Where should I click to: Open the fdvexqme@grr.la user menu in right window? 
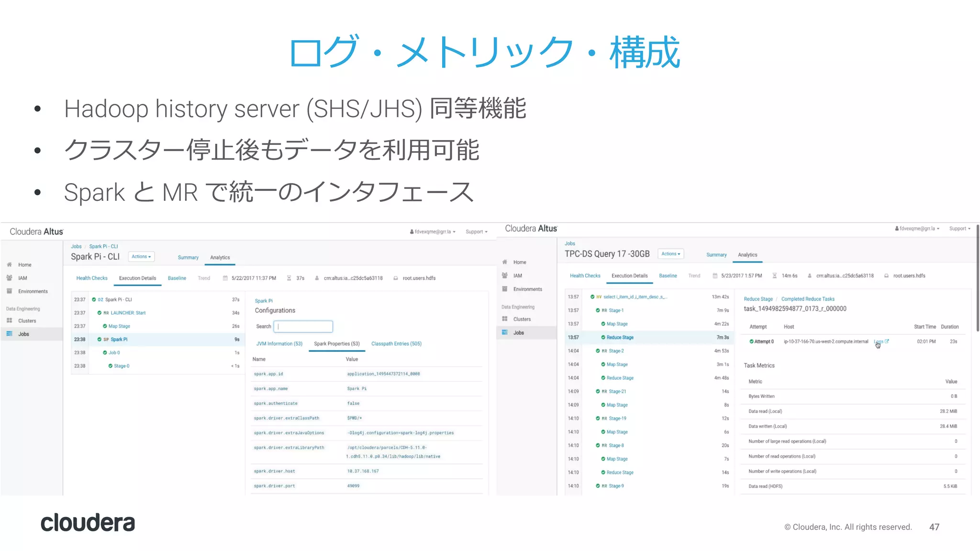(917, 229)
